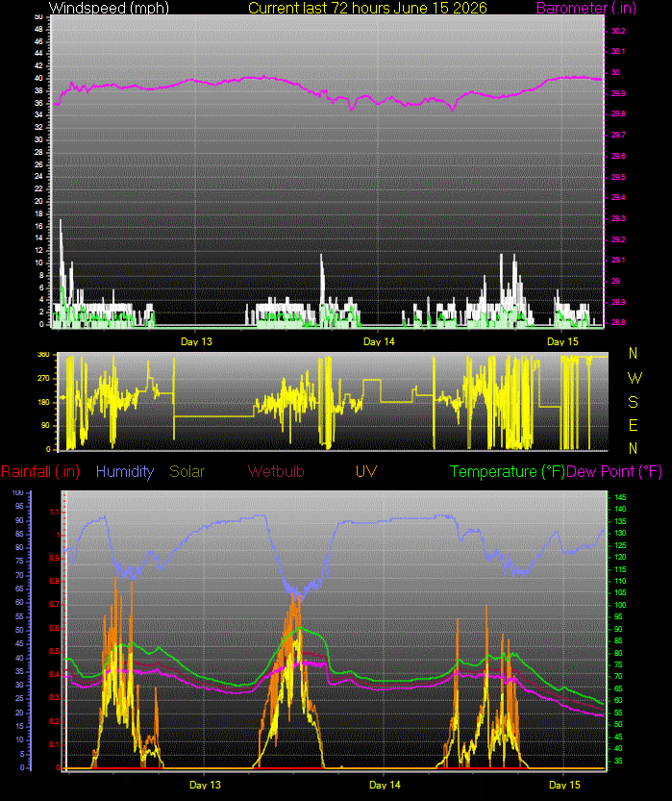Click the '40' windspeed axis value

tap(38, 78)
